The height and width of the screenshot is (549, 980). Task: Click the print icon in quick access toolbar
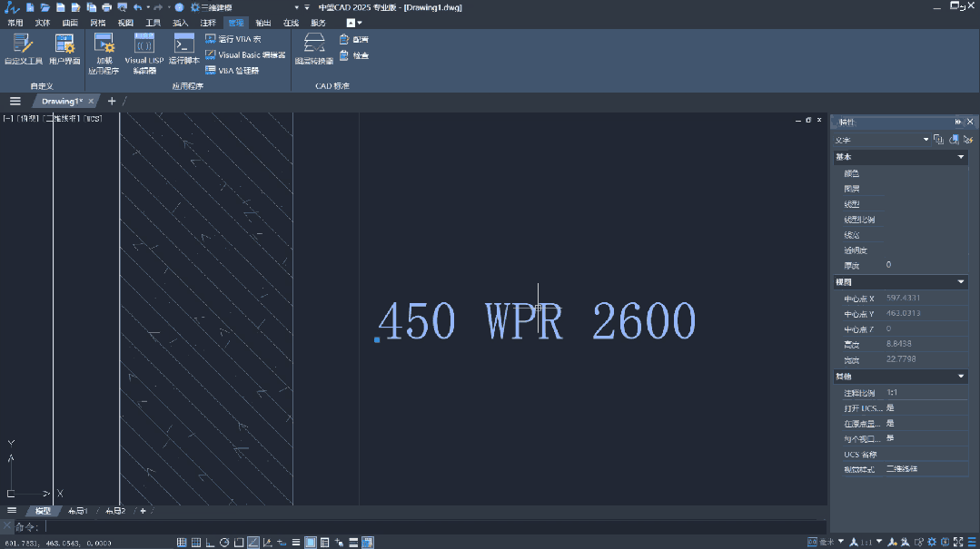tap(106, 7)
